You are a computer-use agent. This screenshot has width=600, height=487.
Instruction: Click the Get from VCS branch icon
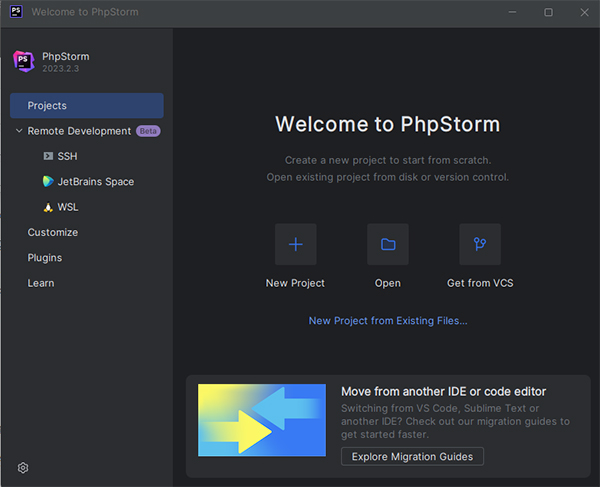tap(480, 244)
